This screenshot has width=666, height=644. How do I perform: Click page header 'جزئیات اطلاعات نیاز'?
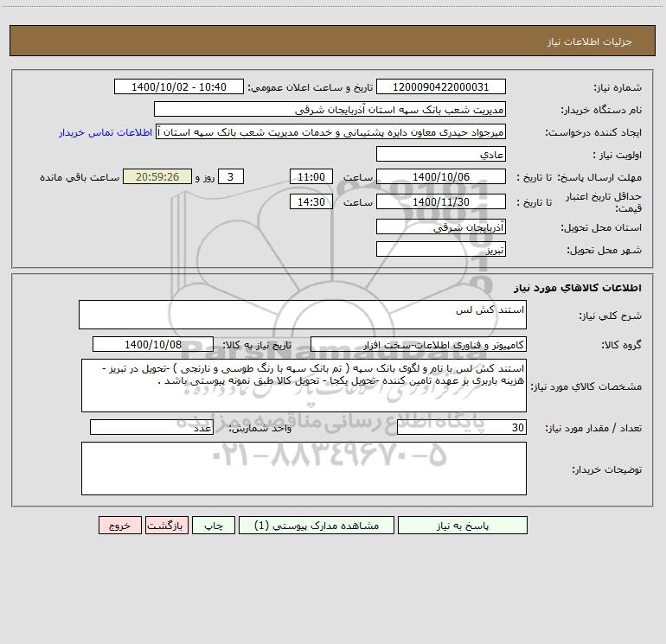click(590, 41)
